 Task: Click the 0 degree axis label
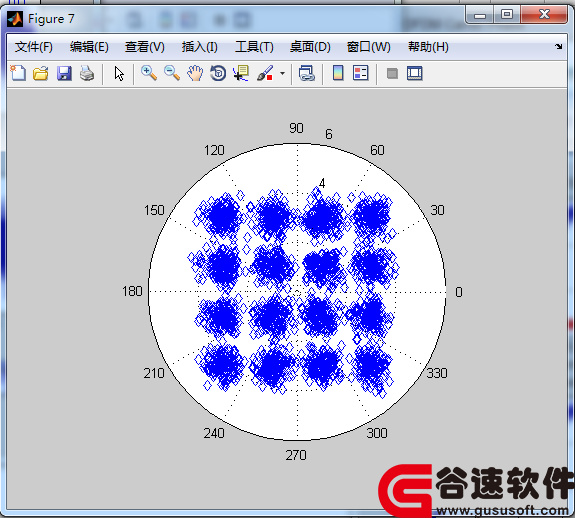459,292
